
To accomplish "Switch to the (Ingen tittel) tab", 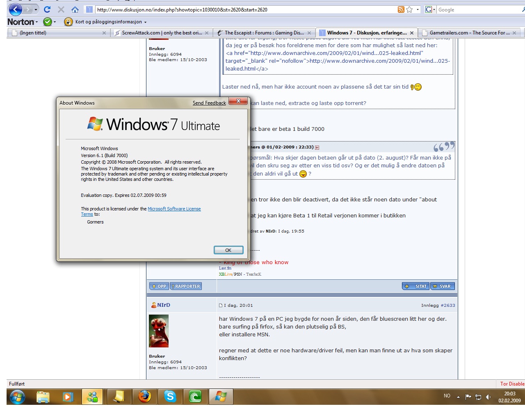I will coord(58,33).
